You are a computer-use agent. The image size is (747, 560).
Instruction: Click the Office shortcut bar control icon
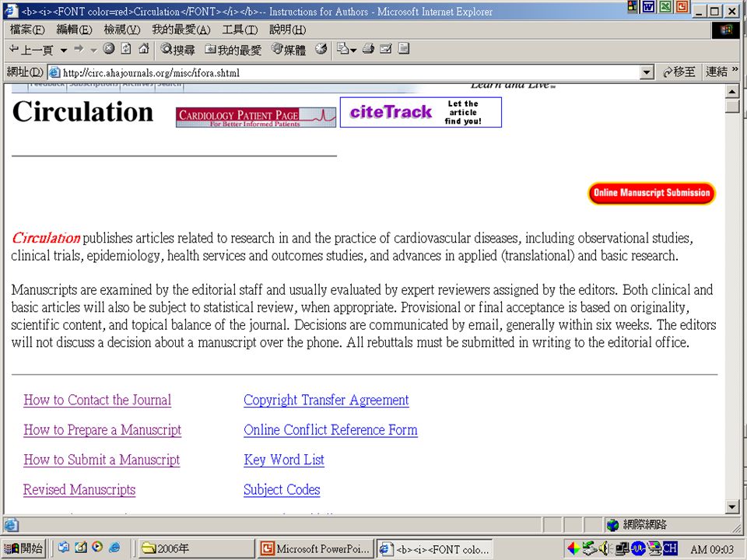pos(633,6)
